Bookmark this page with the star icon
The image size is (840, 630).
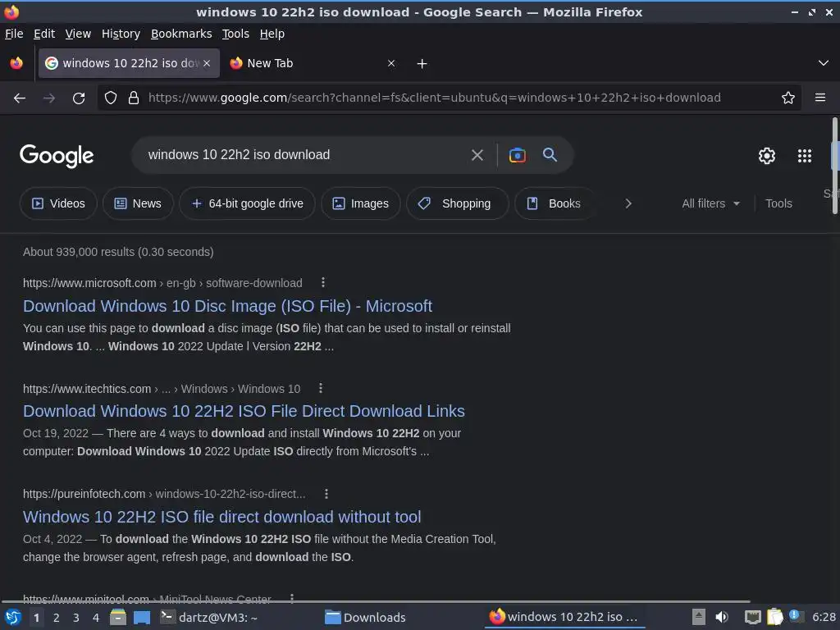pos(788,98)
